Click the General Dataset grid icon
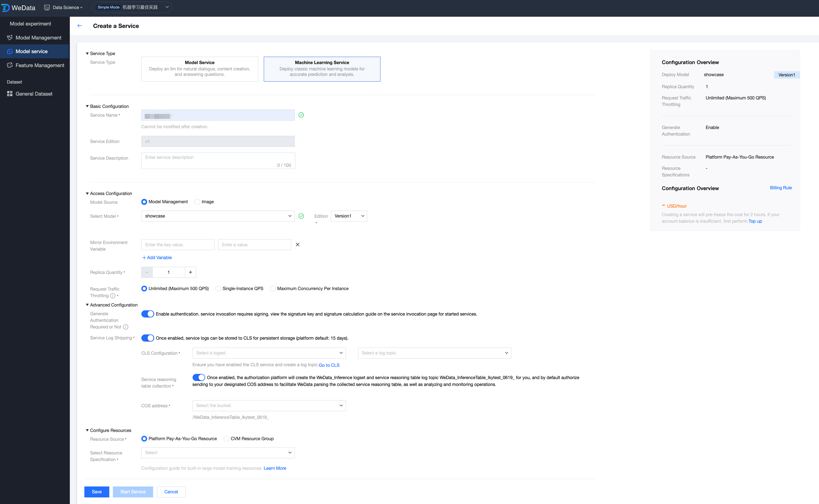 (x=10, y=94)
